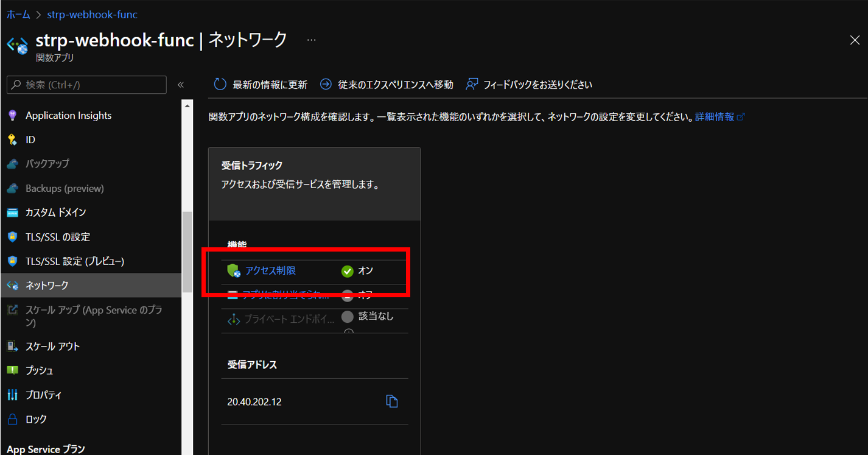The image size is (868, 455).
Task: Open the ... menu next to ネットワーク title
Action: (311, 39)
